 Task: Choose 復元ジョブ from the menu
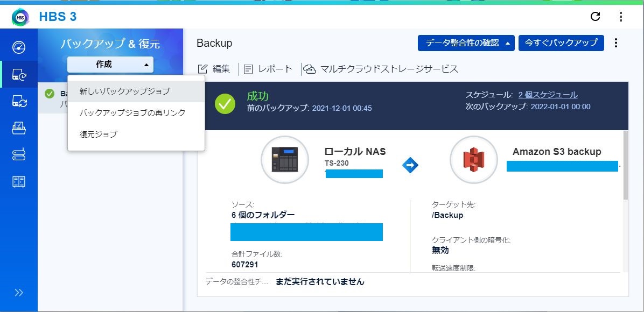136,134
